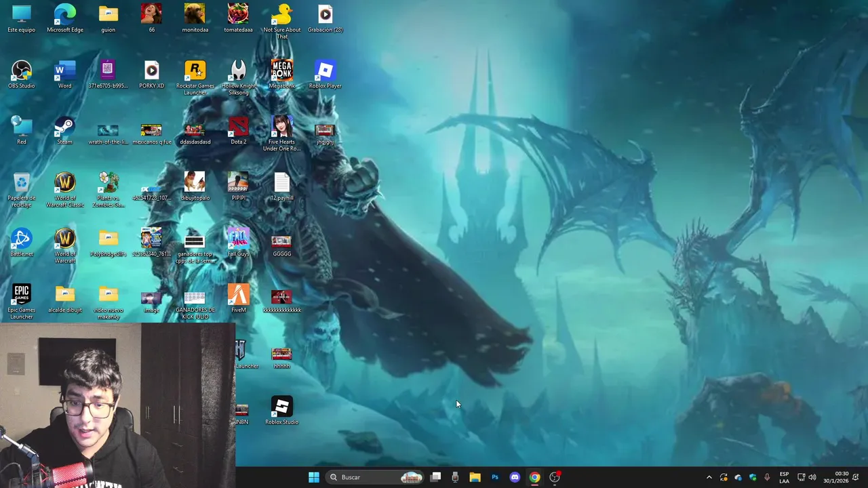Open the Battle.net launcher shortcut
868x488 pixels.
[x=22, y=243]
